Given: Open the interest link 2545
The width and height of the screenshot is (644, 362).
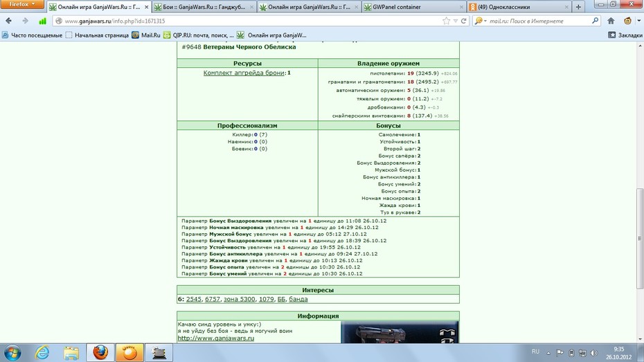Looking at the screenshot, I should click(x=194, y=299).
